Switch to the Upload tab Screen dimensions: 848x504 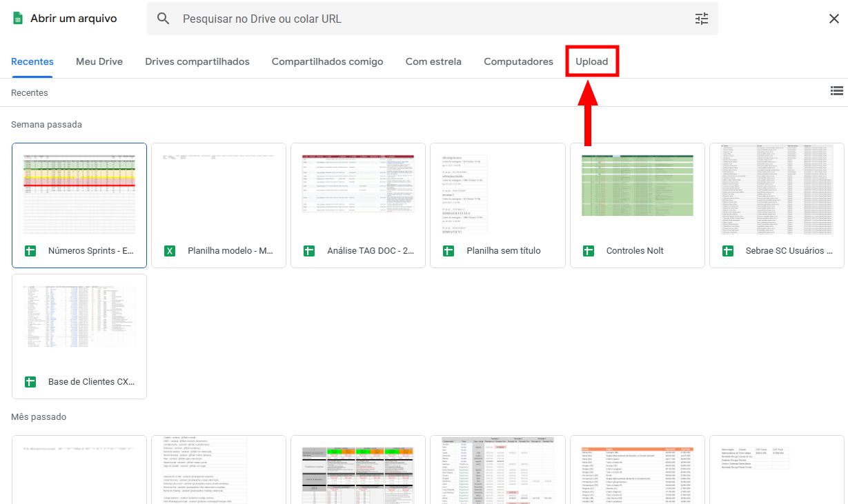591,61
